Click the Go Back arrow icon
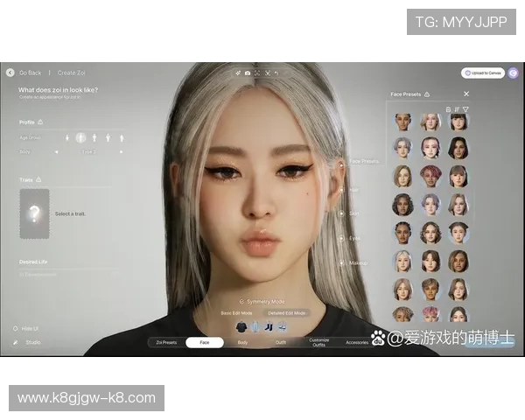The height and width of the screenshot is (420, 525). click(10, 73)
